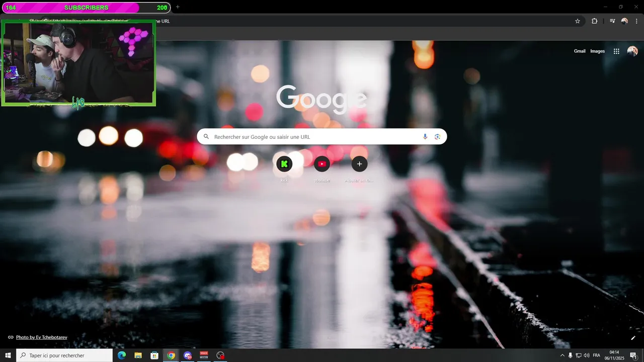Open a new tab with plus button
This screenshot has height=362, width=644.
click(x=178, y=7)
